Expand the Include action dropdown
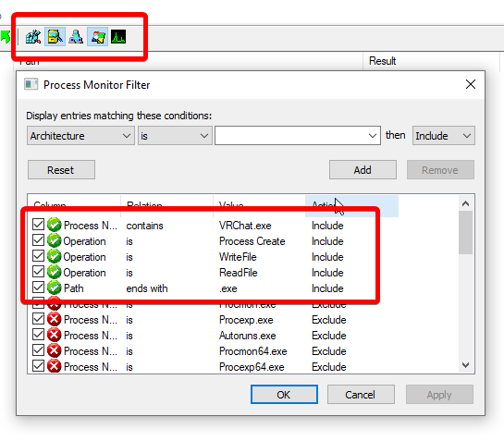504x441 pixels. click(x=444, y=136)
